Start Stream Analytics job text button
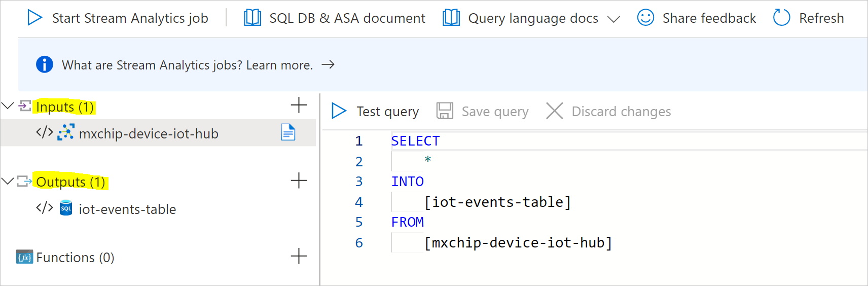868x286 pixels. coord(130,18)
